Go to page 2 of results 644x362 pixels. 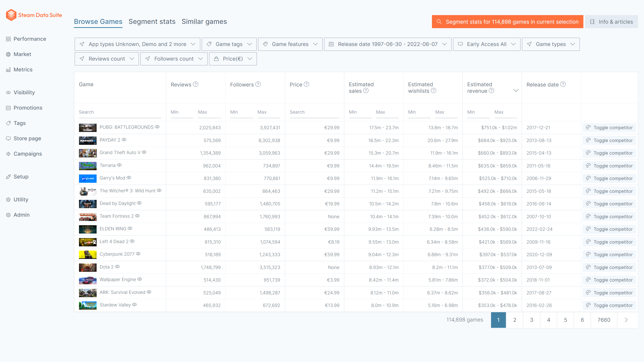pyautogui.click(x=515, y=320)
